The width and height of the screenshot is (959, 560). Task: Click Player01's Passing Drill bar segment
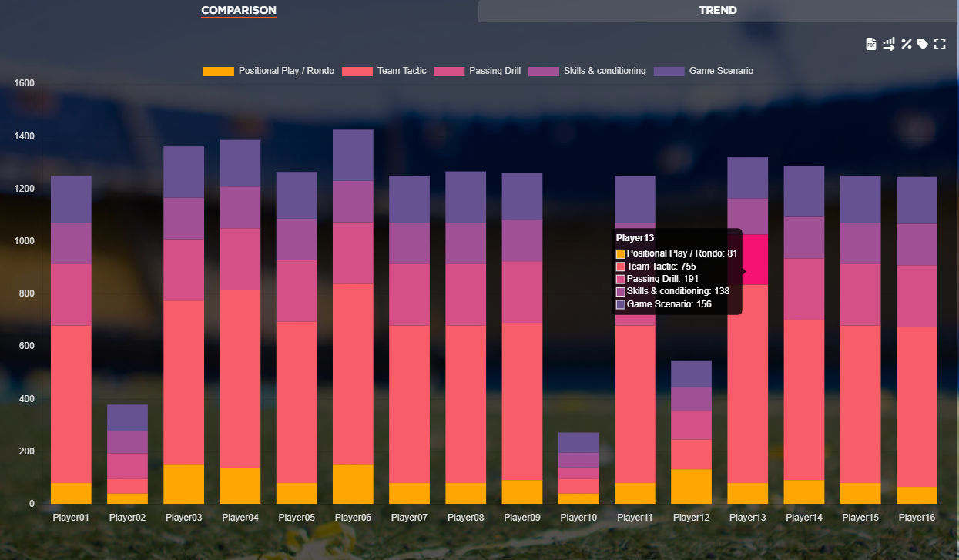tap(71, 294)
